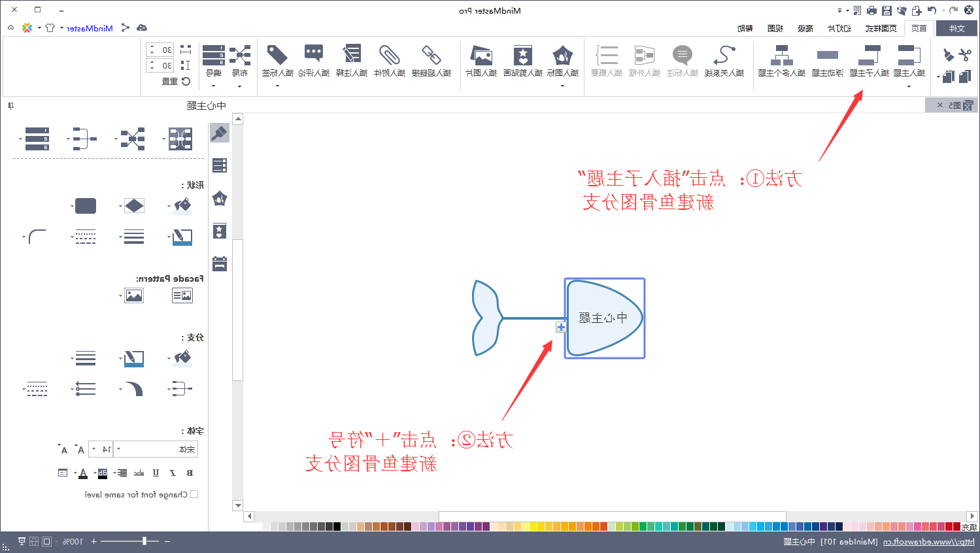The width and height of the screenshot is (980, 553).
Task: Click the Print icon in title bar
Action: [x=871, y=10]
